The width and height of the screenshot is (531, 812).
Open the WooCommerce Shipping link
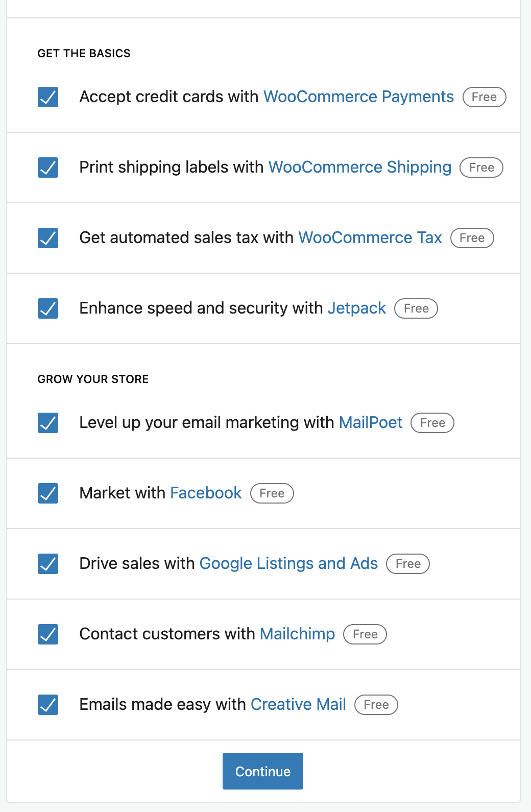point(360,167)
